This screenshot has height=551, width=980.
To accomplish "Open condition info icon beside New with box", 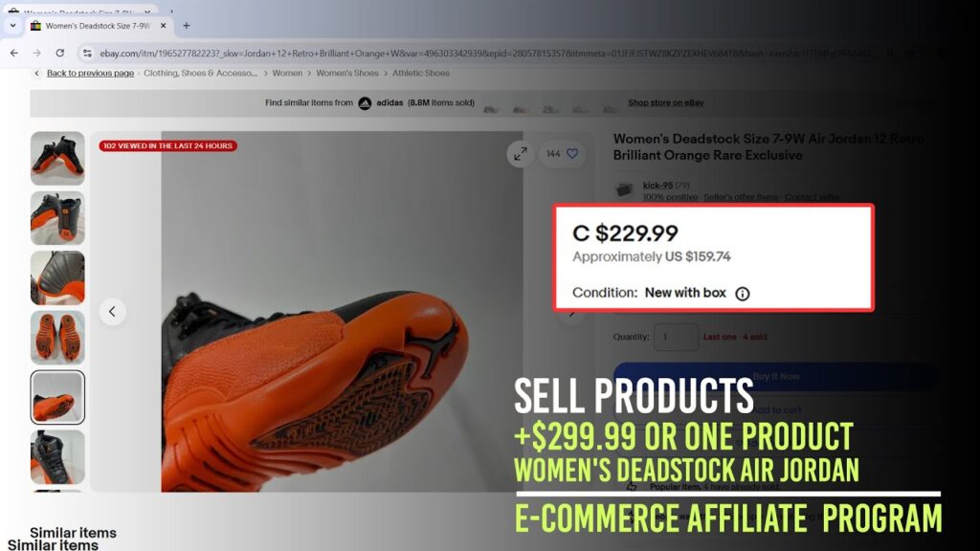I will click(x=742, y=294).
